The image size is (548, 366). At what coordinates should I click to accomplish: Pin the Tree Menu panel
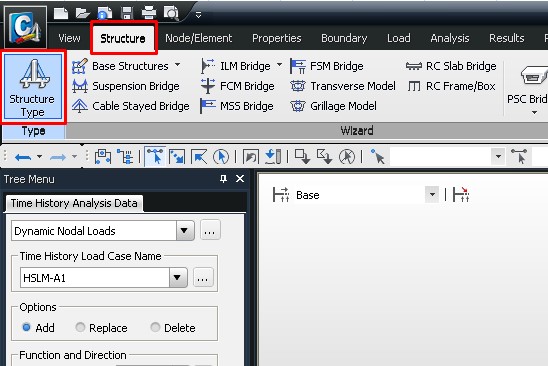223,179
